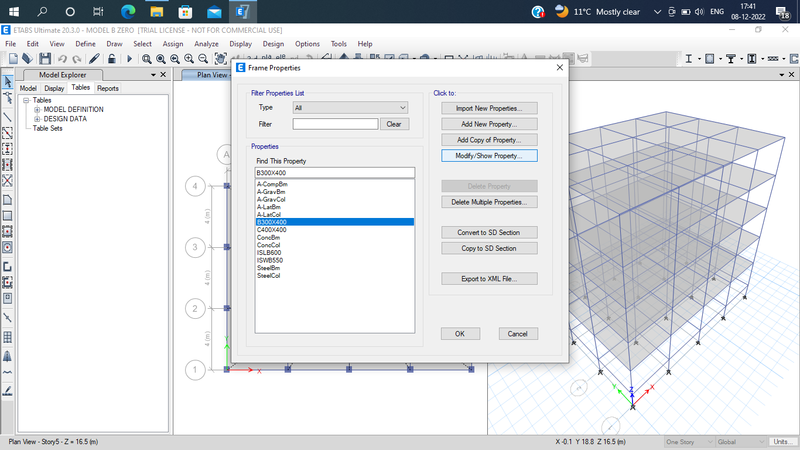Click Convert to SD Section button
This screenshot has width=800, height=450.
489,232
